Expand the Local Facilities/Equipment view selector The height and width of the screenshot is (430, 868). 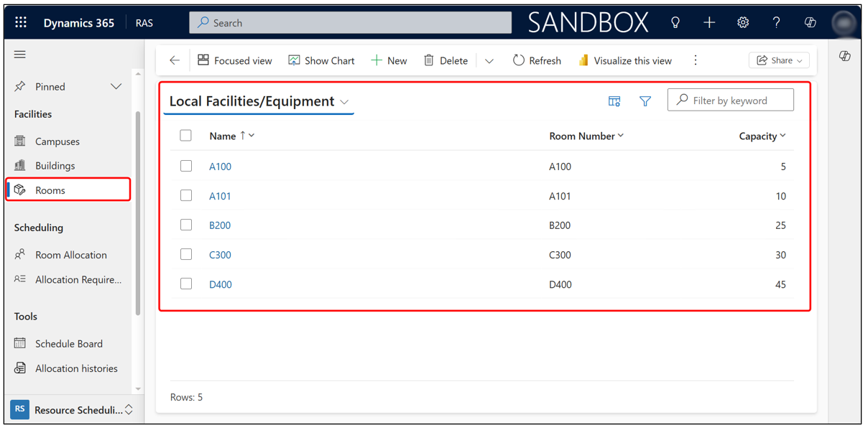pos(345,102)
